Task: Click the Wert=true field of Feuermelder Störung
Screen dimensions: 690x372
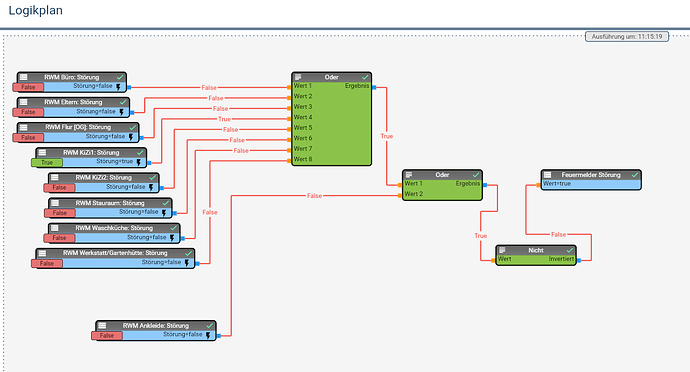Action: 591,184
